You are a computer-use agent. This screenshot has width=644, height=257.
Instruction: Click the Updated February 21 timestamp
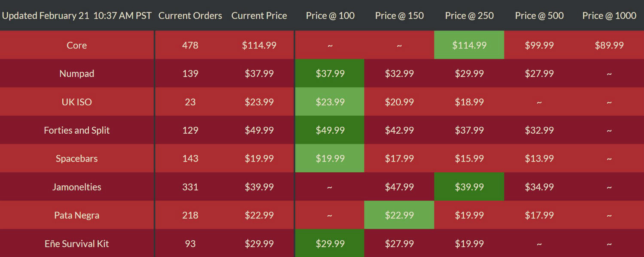coord(77,16)
